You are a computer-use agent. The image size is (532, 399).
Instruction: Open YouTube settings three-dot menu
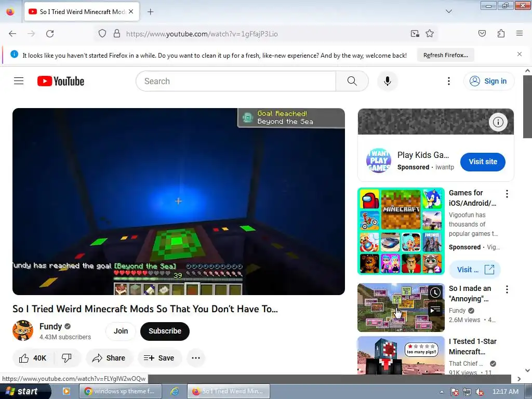[448, 81]
